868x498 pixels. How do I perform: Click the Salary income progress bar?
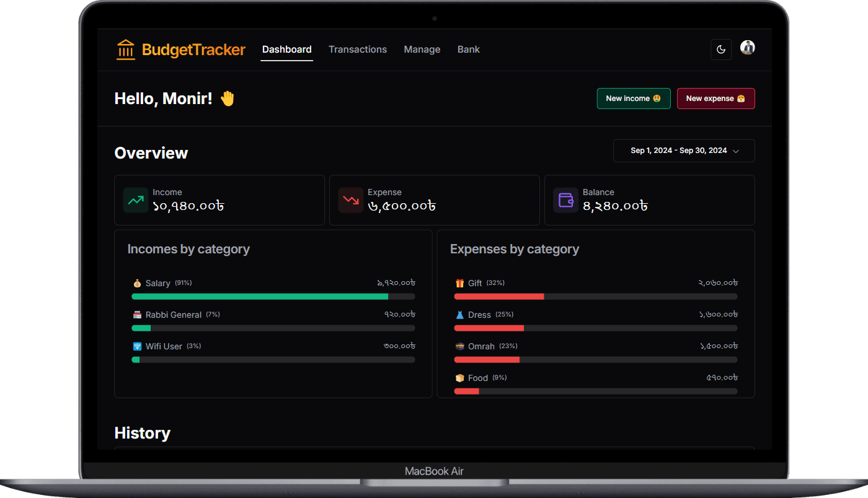[273, 297]
